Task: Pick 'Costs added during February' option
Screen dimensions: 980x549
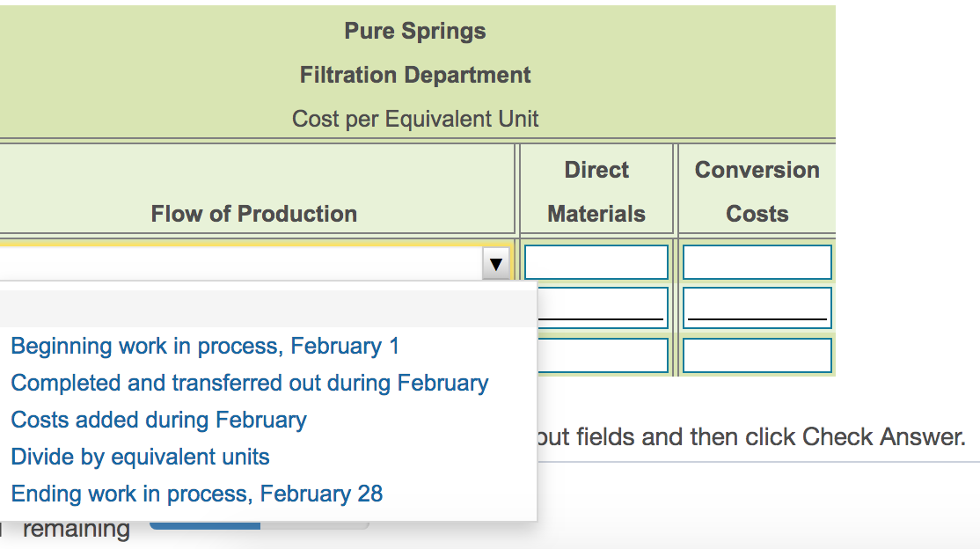Action: pyautogui.click(x=159, y=420)
